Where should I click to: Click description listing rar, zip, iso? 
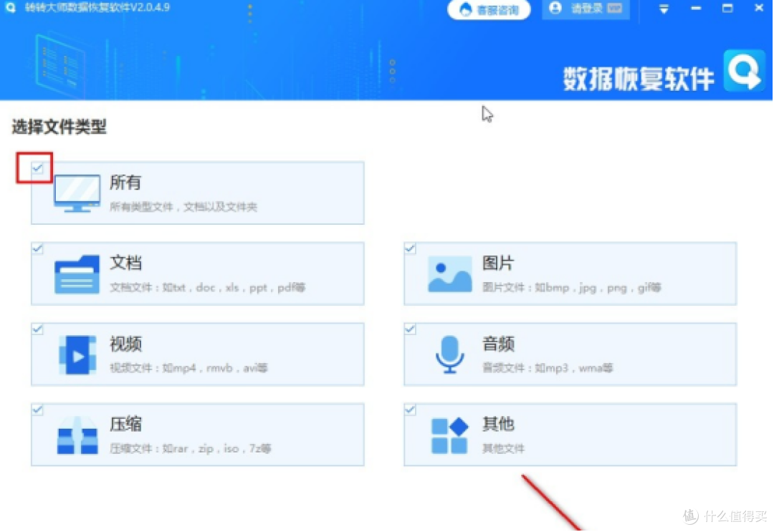tap(191, 449)
